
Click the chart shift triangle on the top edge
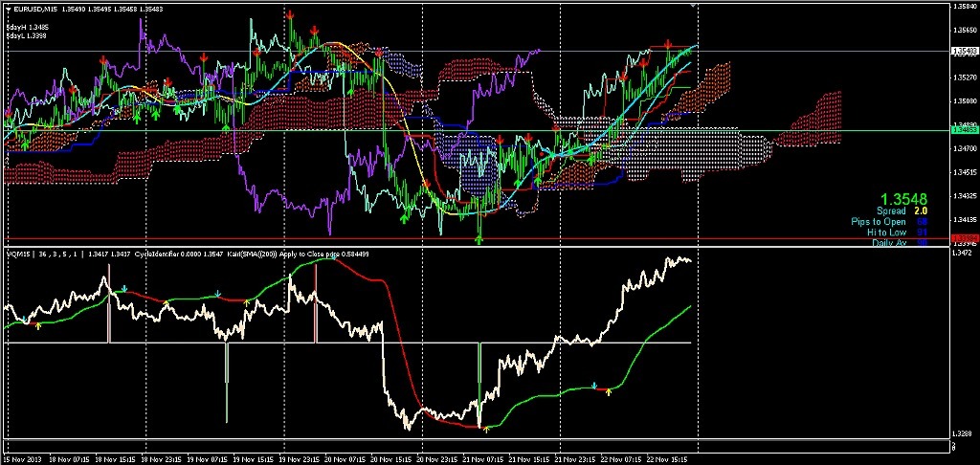[x=692, y=5]
